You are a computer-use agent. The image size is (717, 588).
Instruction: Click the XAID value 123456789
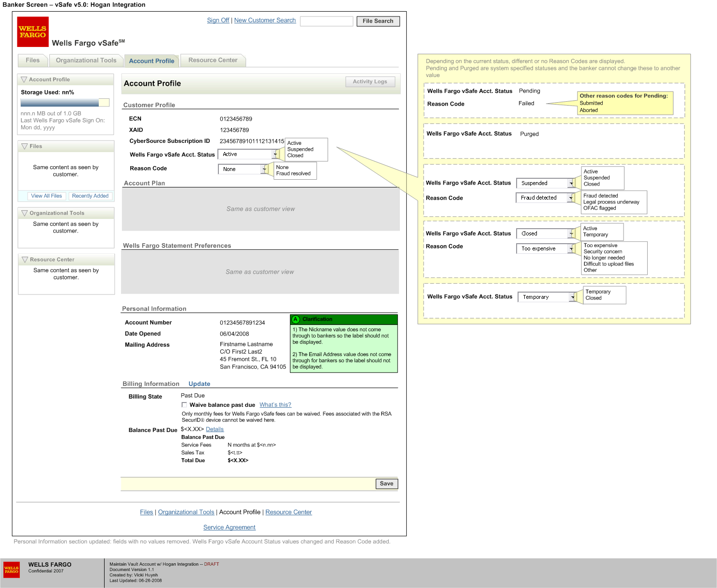pyautogui.click(x=234, y=130)
